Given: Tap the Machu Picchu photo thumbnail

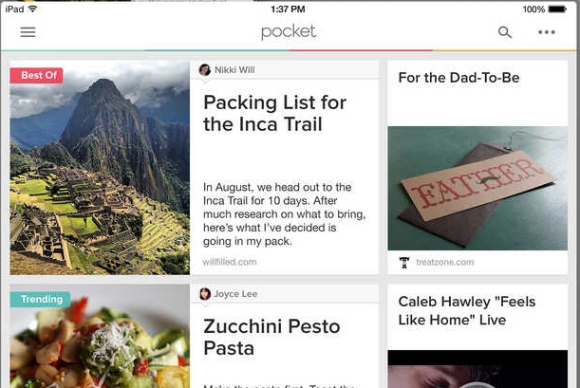Looking at the screenshot, I should pos(100,168).
